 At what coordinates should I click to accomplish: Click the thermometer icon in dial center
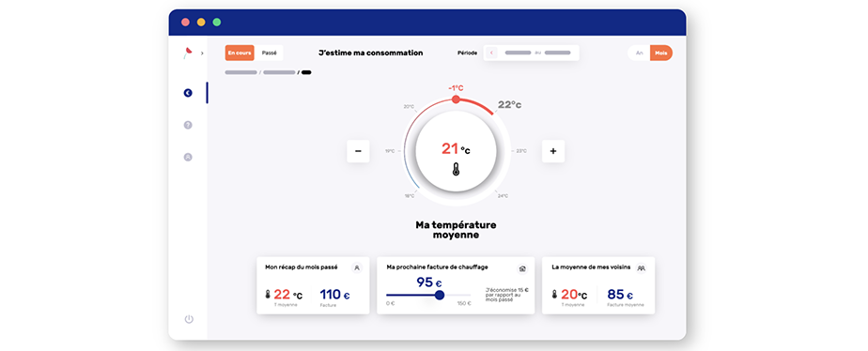pyautogui.click(x=456, y=170)
